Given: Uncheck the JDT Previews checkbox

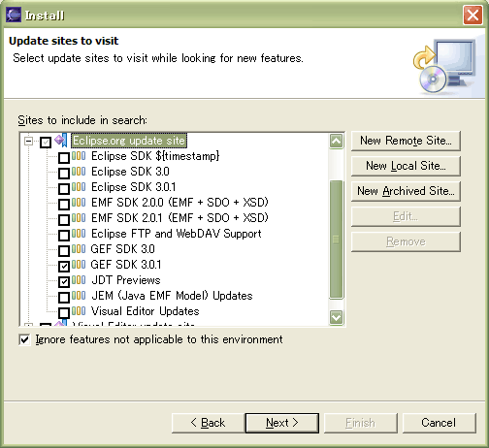Looking at the screenshot, I should click(x=64, y=282).
